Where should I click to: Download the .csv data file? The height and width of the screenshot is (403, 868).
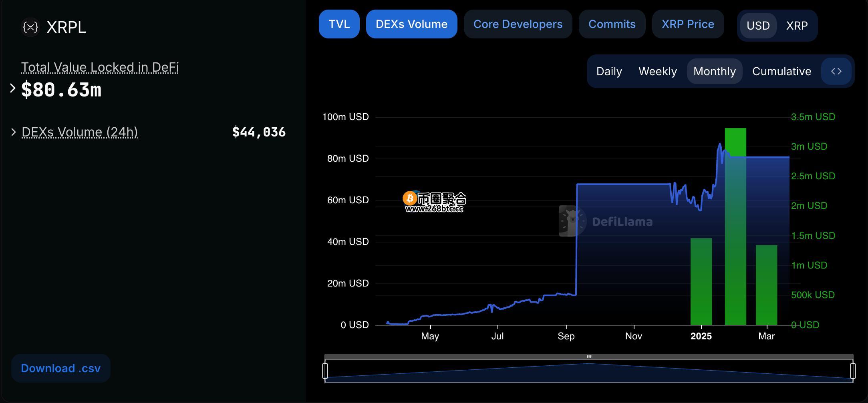[x=61, y=368]
